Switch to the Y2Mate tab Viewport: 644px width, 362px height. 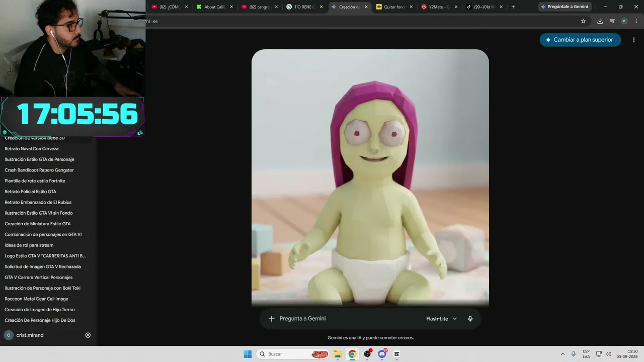click(436, 7)
